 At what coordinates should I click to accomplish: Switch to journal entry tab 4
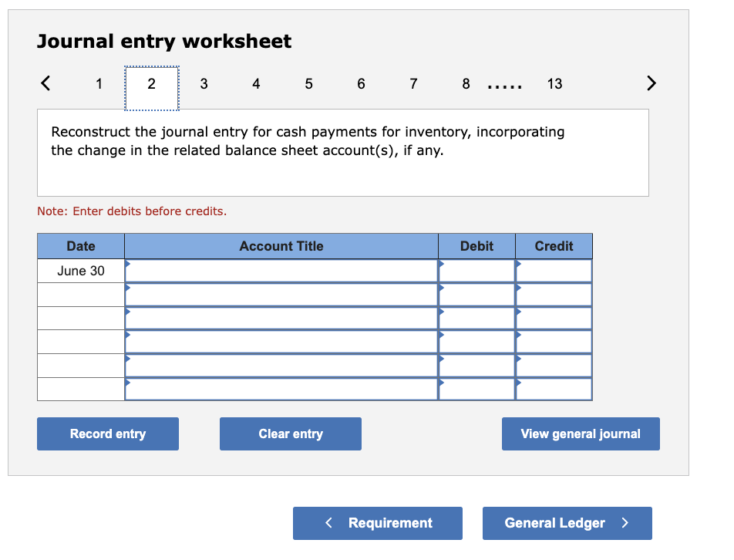(256, 84)
